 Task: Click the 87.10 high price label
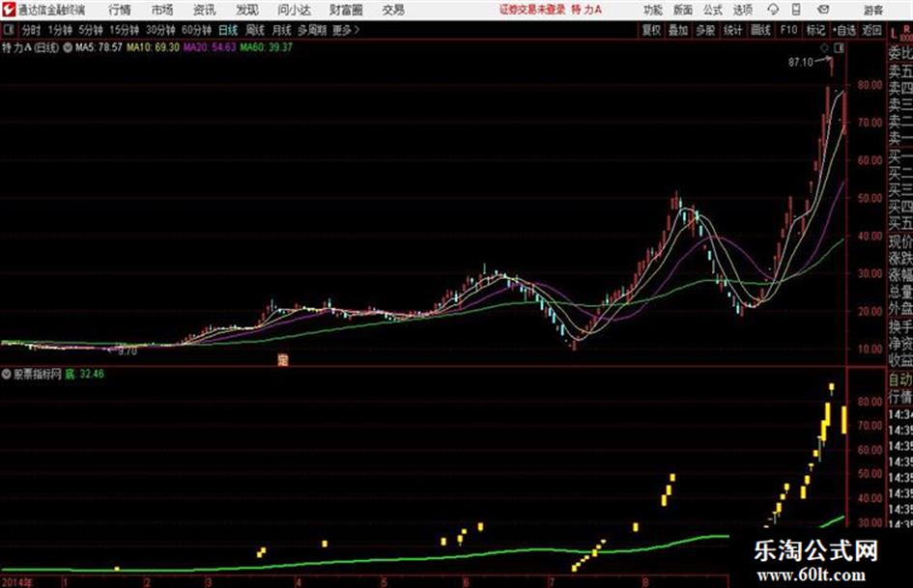(x=801, y=62)
